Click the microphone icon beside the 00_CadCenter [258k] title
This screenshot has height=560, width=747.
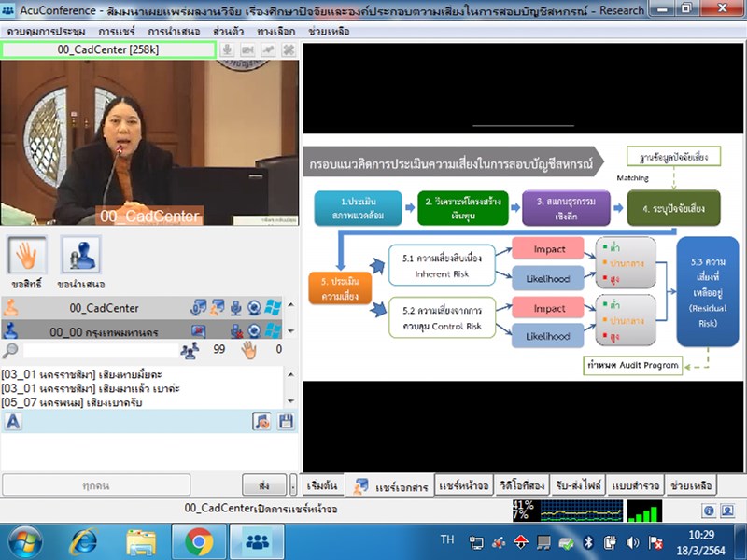(227, 49)
